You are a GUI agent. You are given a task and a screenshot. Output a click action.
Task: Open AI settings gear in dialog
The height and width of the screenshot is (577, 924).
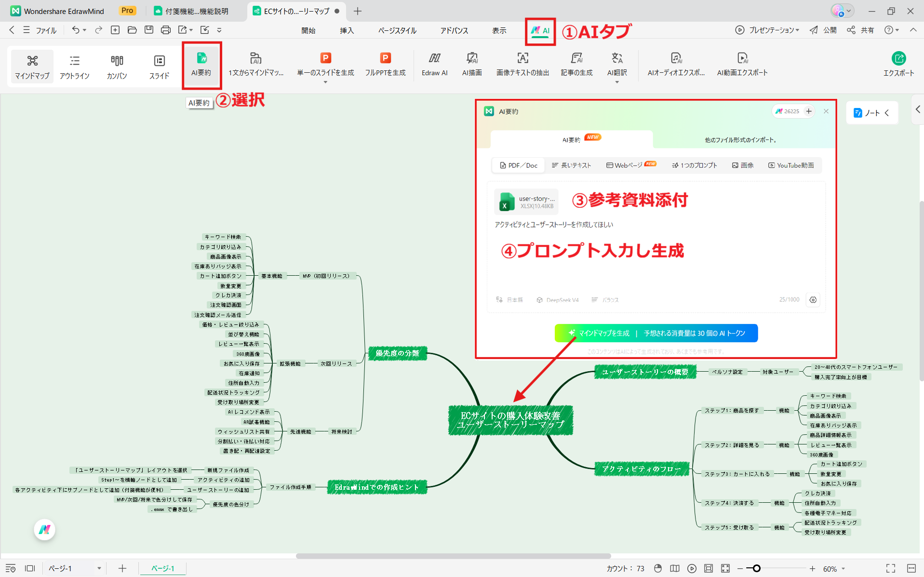point(813,300)
